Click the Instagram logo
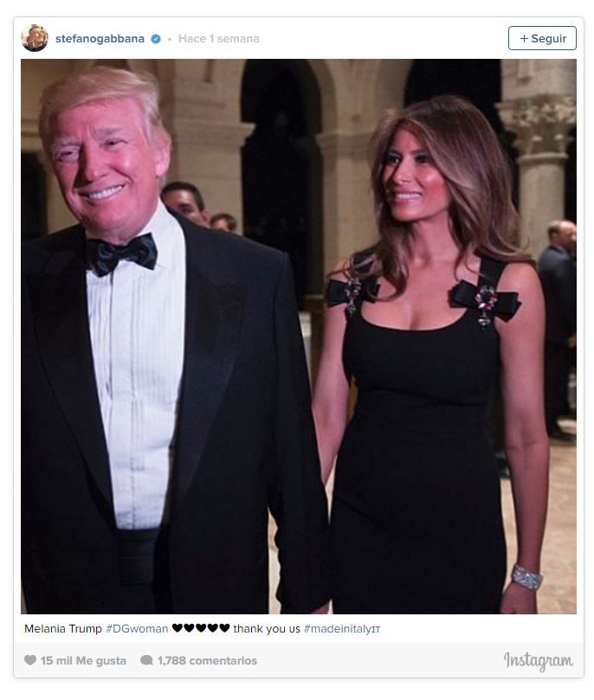This screenshot has height=700, width=594. click(539, 661)
